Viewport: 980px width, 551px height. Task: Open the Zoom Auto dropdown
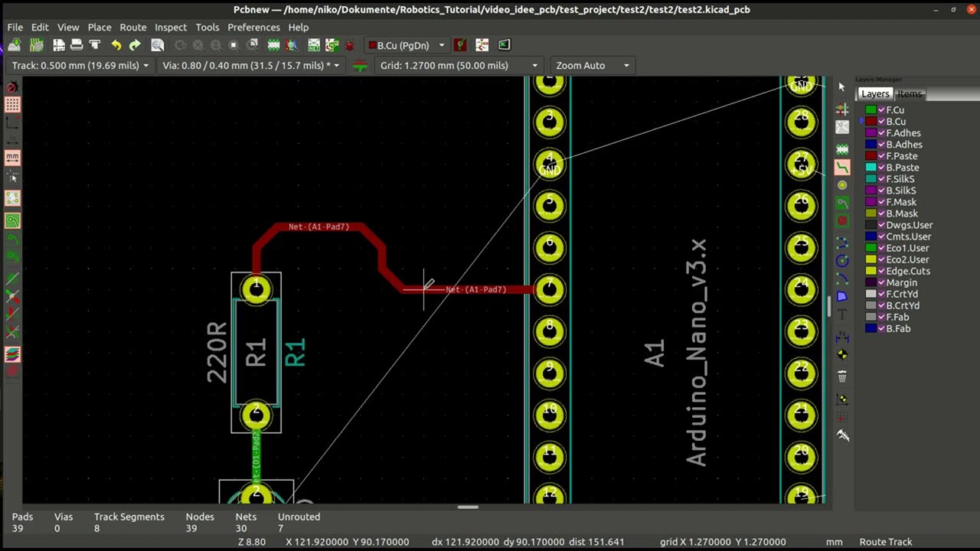pos(593,66)
